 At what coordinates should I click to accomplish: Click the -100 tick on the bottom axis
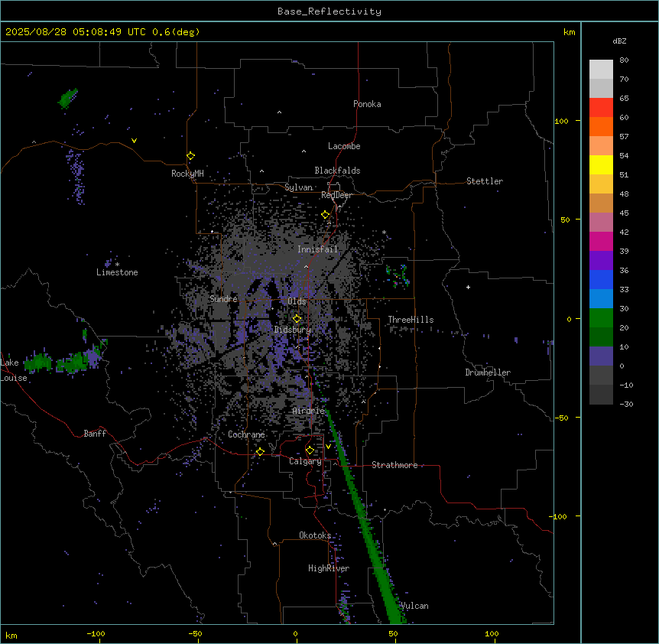pos(96,633)
